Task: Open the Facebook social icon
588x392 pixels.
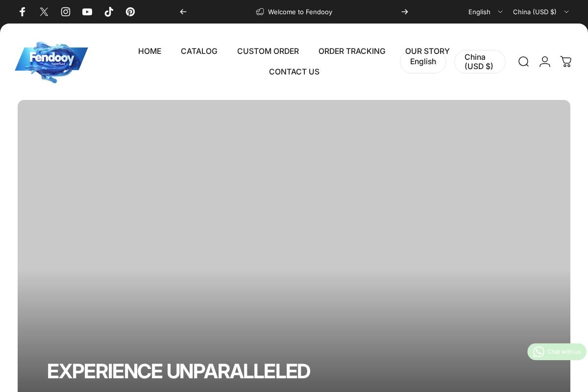Action: coord(22,12)
